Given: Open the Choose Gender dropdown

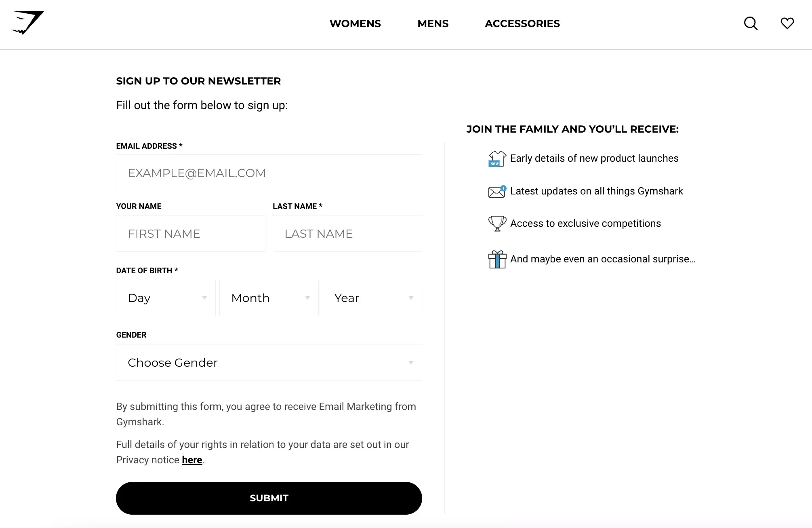Looking at the screenshot, I should [x=269, y=362].
